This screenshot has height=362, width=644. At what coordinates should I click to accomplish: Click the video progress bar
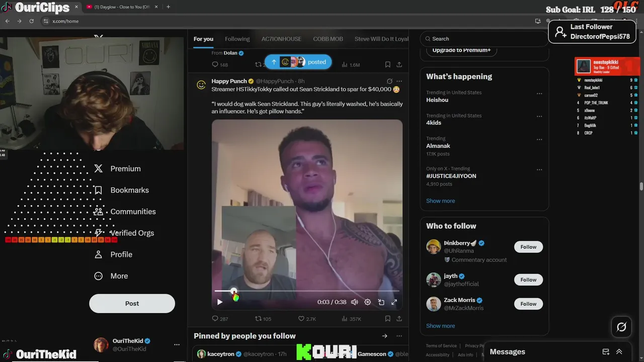coord(307,291)
